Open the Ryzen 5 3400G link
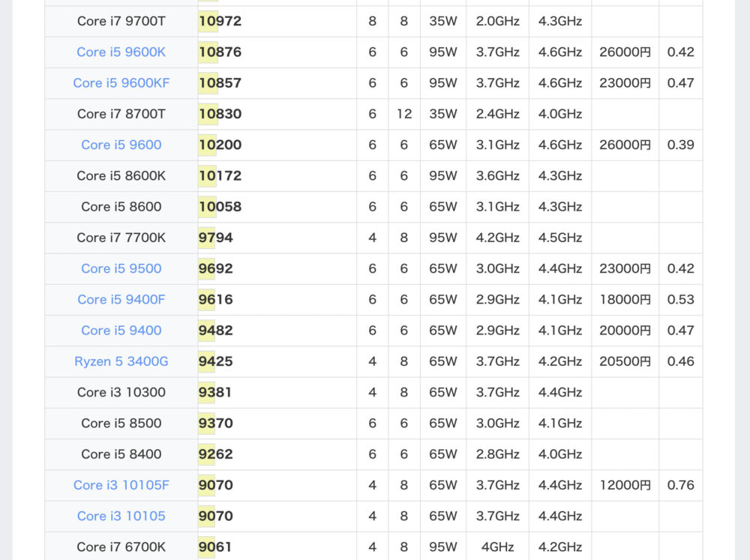 point(121,361)
